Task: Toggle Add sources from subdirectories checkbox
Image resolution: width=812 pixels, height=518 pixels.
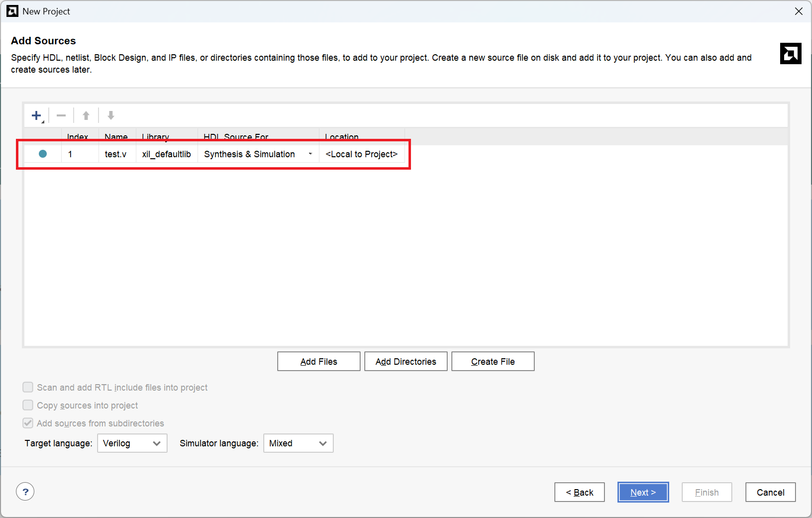Action: (x=28, y=423)
